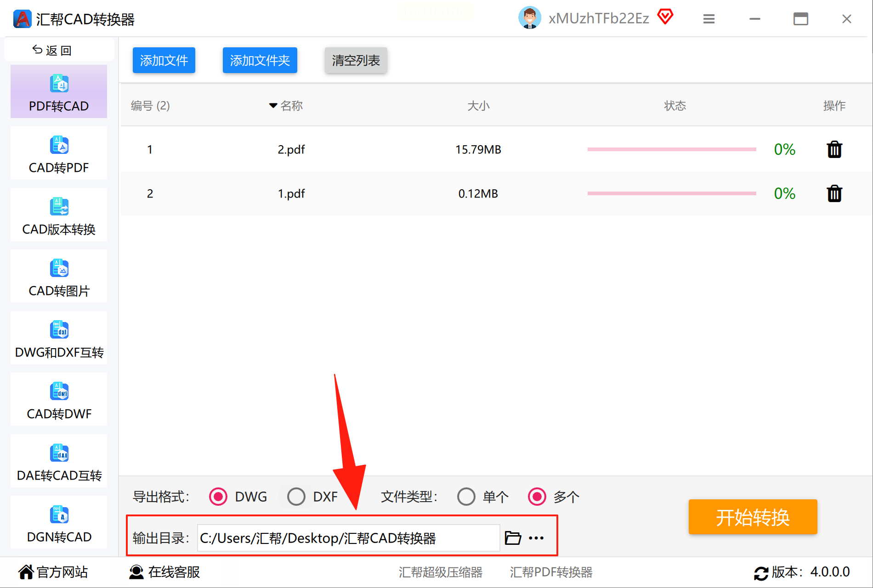The width and height of the screenshot is (873, 588).
Task: Start conversion with 开始转换 button
Action: (x=753, y=517)
